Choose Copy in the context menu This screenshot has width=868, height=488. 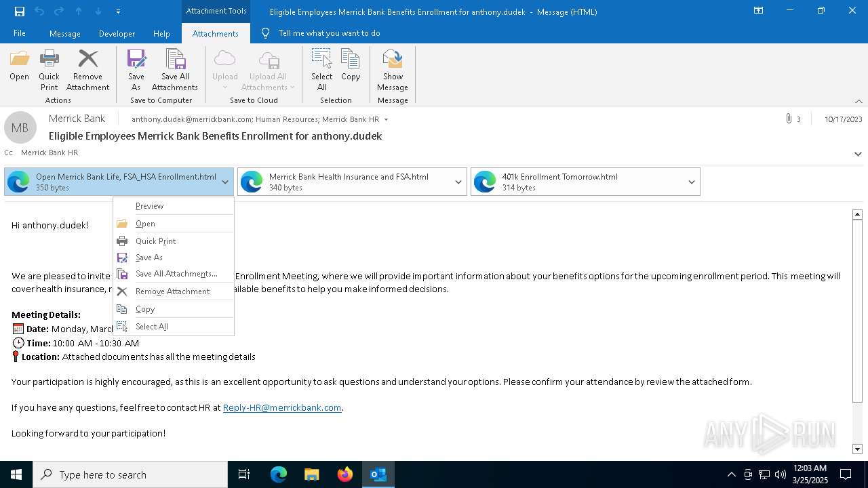pyautogui.click(x=174, y=309)
